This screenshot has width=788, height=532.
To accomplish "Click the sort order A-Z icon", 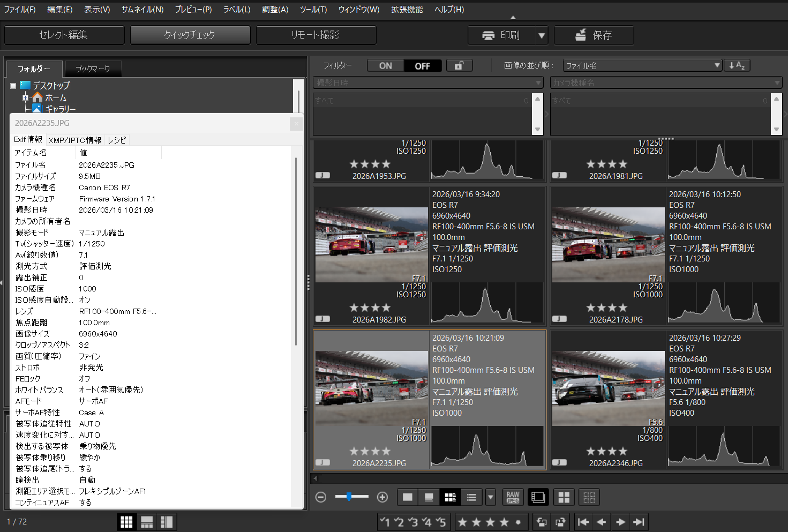I will (737, 65).
